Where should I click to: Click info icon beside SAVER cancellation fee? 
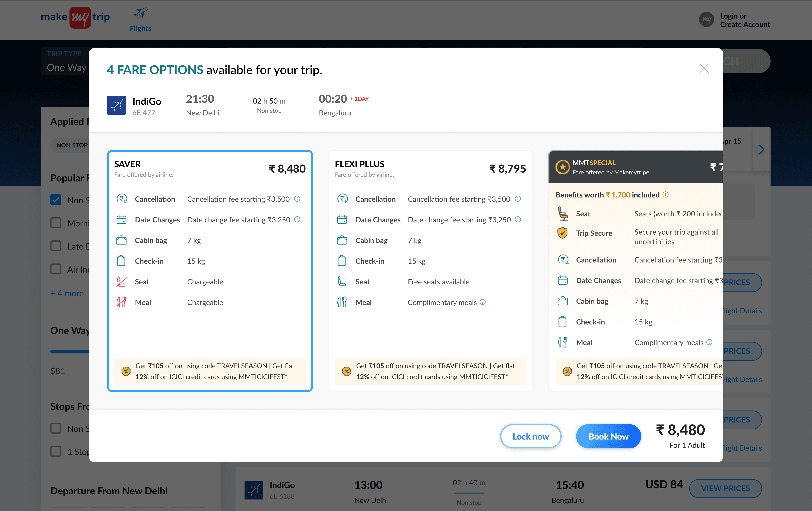pos(297,199)
